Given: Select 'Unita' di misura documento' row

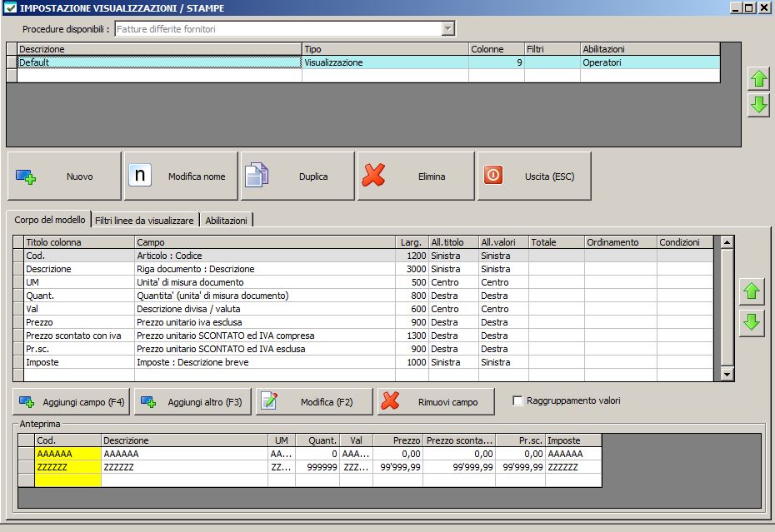Looking at the screenshot, I should coord(363,282).
